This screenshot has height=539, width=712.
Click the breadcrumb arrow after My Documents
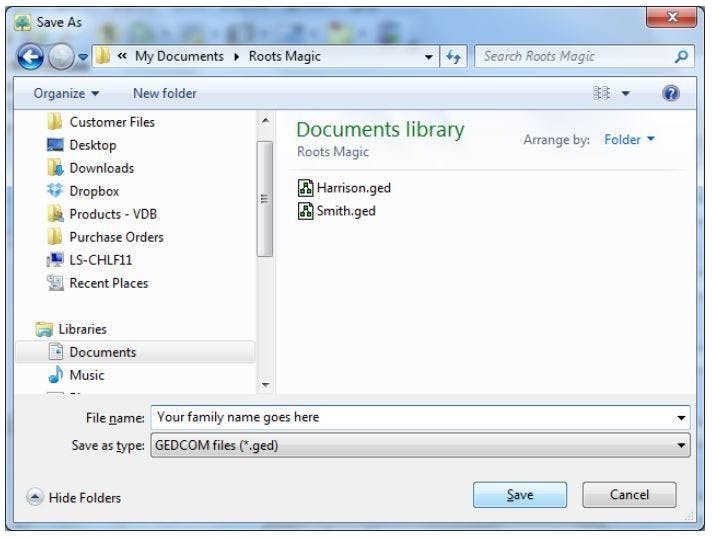237,57
